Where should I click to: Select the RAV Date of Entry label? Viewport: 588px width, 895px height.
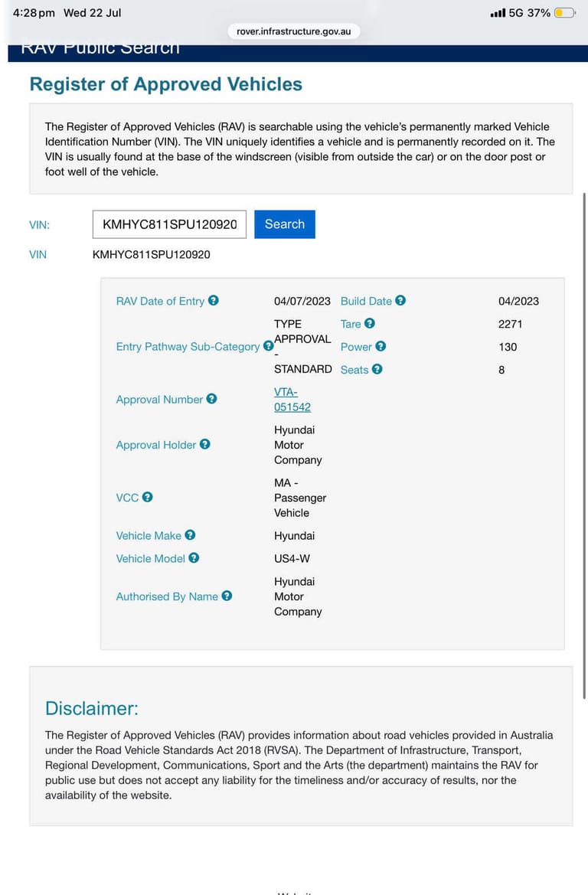tap(161, 301)
